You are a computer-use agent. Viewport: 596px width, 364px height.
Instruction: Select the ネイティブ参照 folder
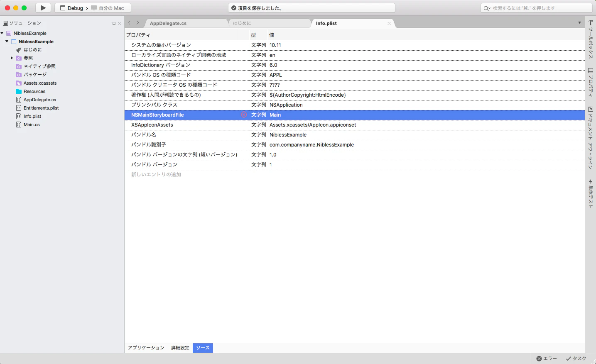click(x=39, y=66)
